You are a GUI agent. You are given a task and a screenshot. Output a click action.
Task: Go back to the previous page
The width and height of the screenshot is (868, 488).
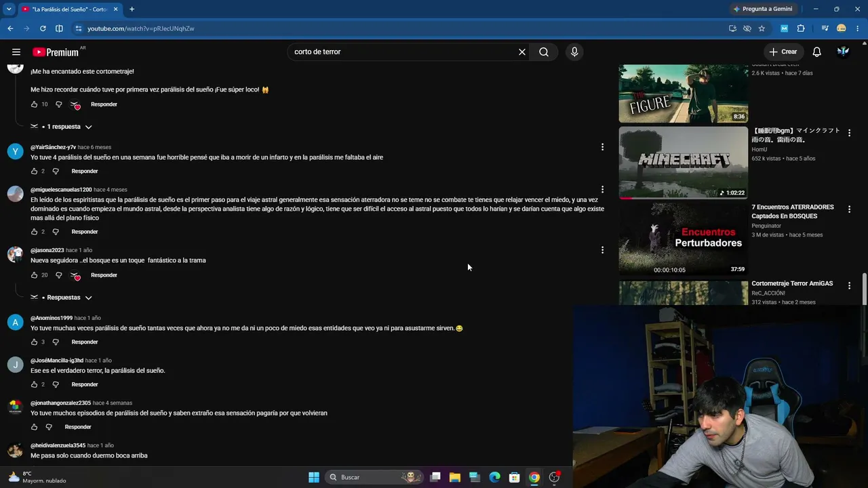click(x=10, y=28)
